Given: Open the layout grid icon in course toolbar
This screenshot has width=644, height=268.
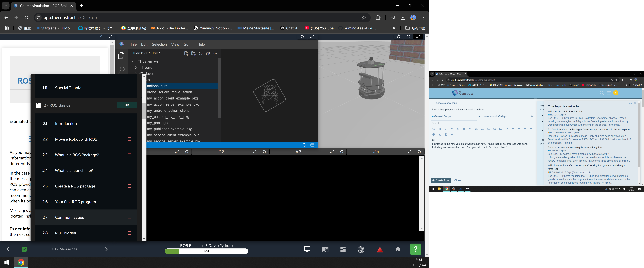Looking at the screenshot, I should 343,249.
